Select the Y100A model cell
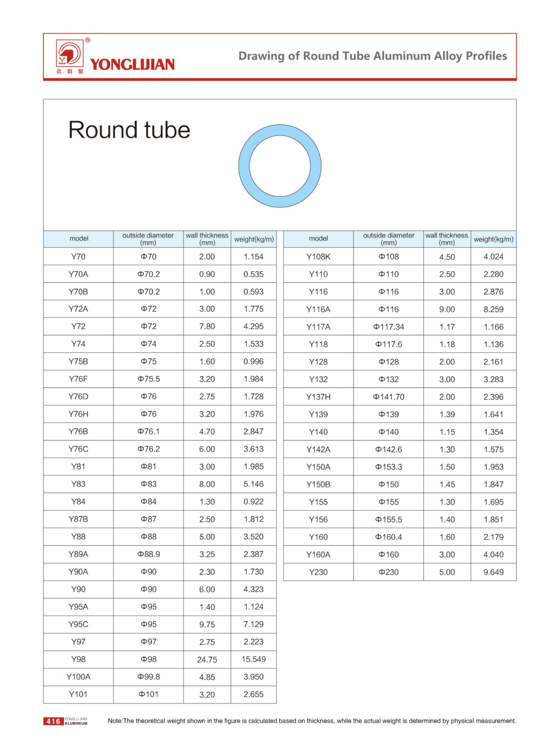Image resolution: width=560 pixels, height=754 pixels. coord(78,677)
